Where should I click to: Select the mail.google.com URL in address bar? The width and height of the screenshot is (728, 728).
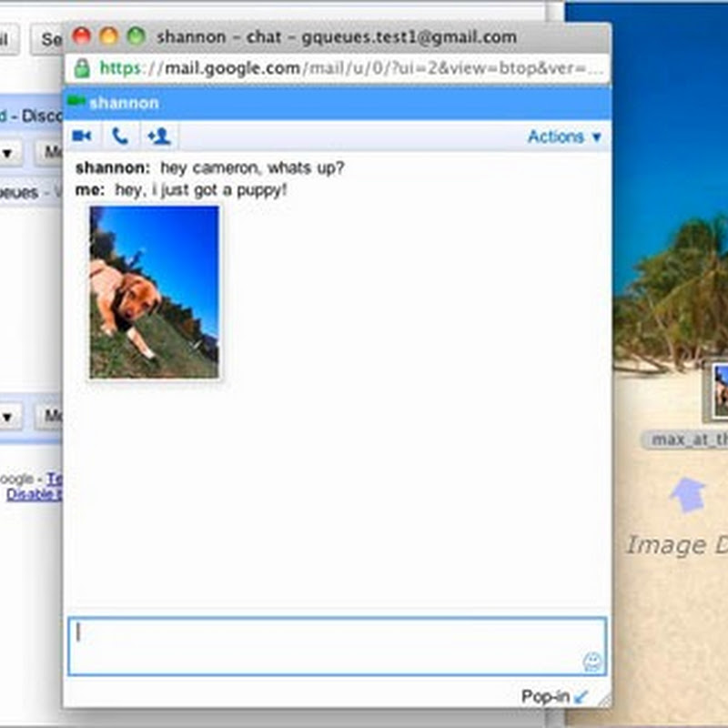click(351, 68)
